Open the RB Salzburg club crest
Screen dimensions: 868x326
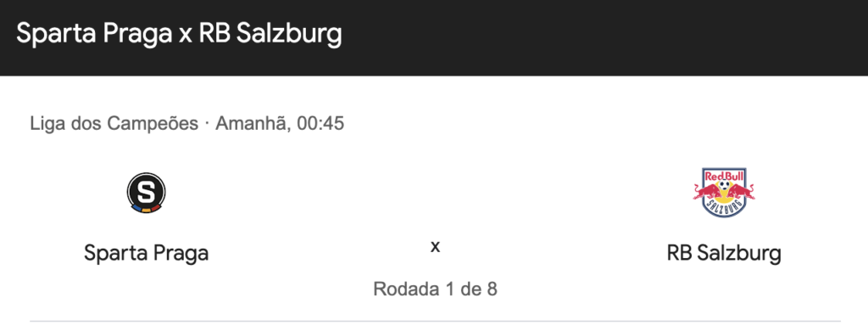point(724,193)
